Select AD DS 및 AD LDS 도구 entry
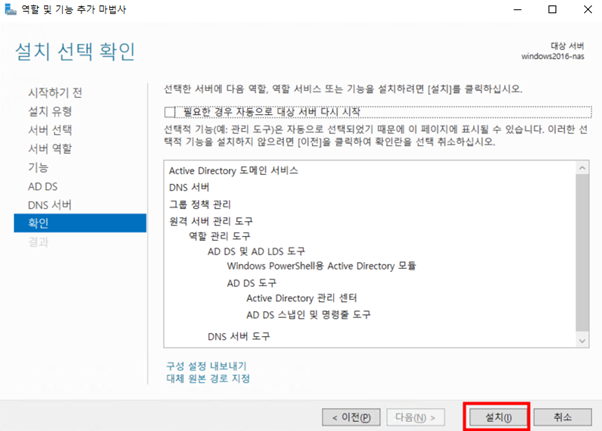Screen dimensions: 602x431 point(256,251)
